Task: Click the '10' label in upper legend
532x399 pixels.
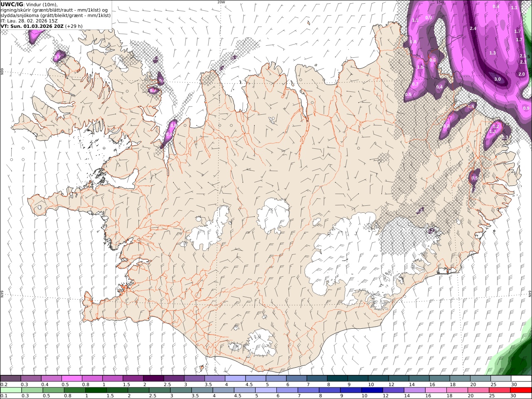Action: pyautogui.click(x=371, y=384)
